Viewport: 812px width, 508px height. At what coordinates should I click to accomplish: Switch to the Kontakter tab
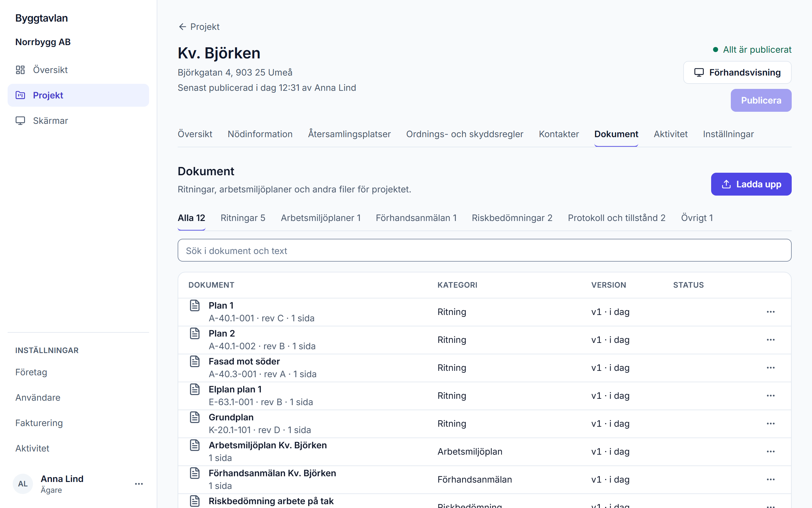coord(559,134)
